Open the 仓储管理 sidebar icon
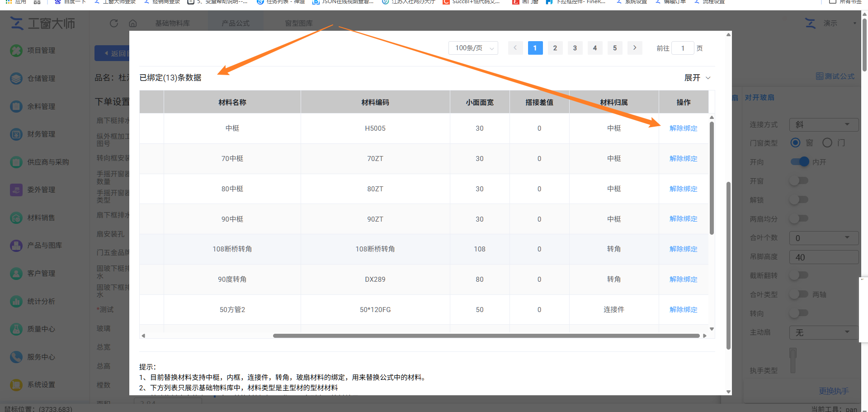 [x=16, y=78]
